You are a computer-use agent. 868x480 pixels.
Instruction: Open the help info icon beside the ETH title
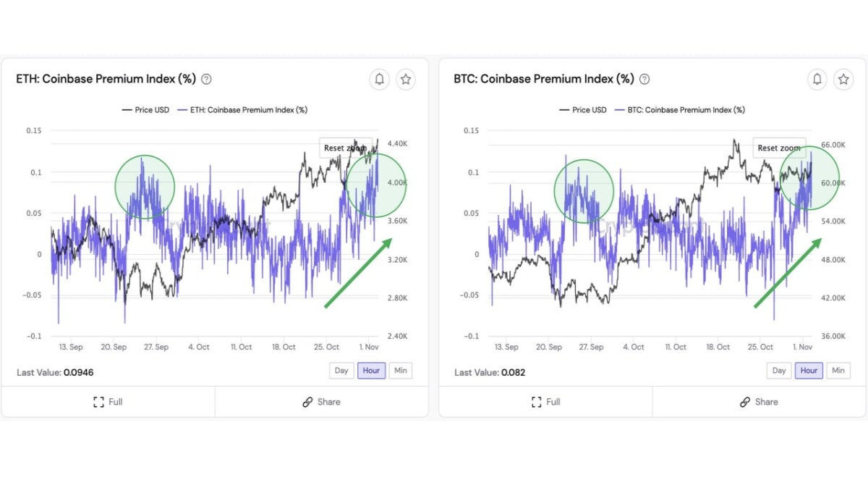(x=206, y=79)
